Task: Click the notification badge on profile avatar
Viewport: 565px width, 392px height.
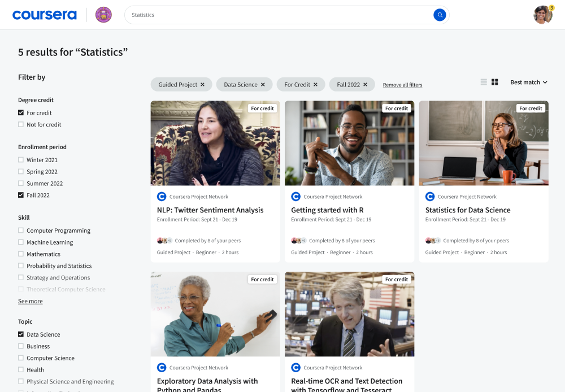Action: (551, 7)
